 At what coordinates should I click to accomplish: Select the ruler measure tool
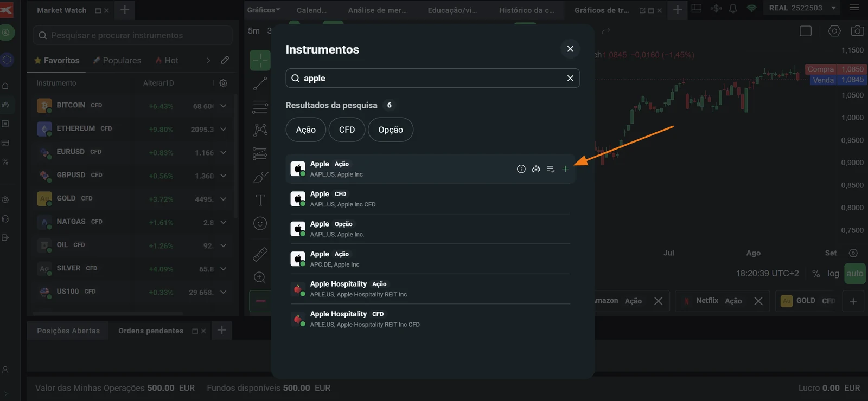click(x=260, y=254)
